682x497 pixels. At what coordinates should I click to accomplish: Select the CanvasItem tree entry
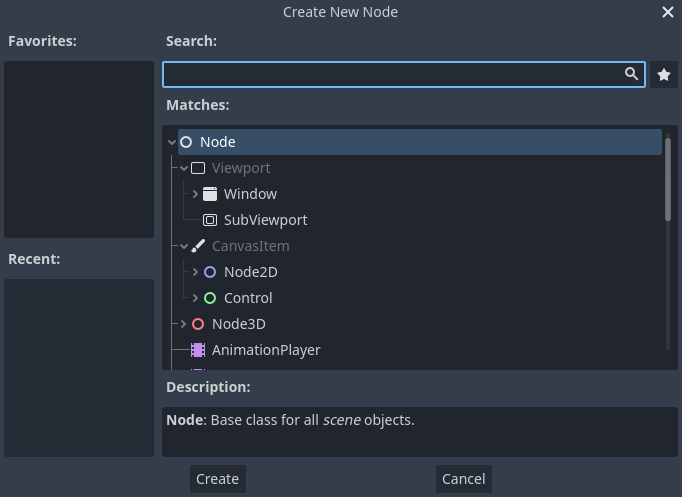(250, 246)
